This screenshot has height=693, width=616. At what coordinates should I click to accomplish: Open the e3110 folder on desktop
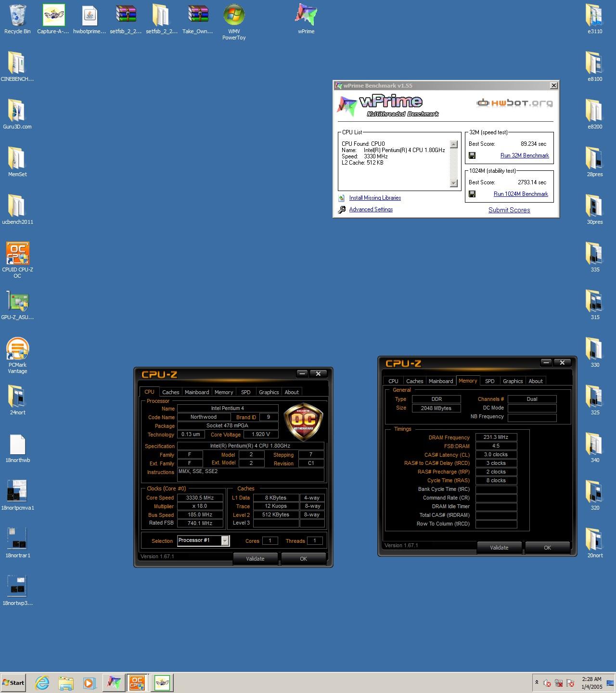pos(595,19)
